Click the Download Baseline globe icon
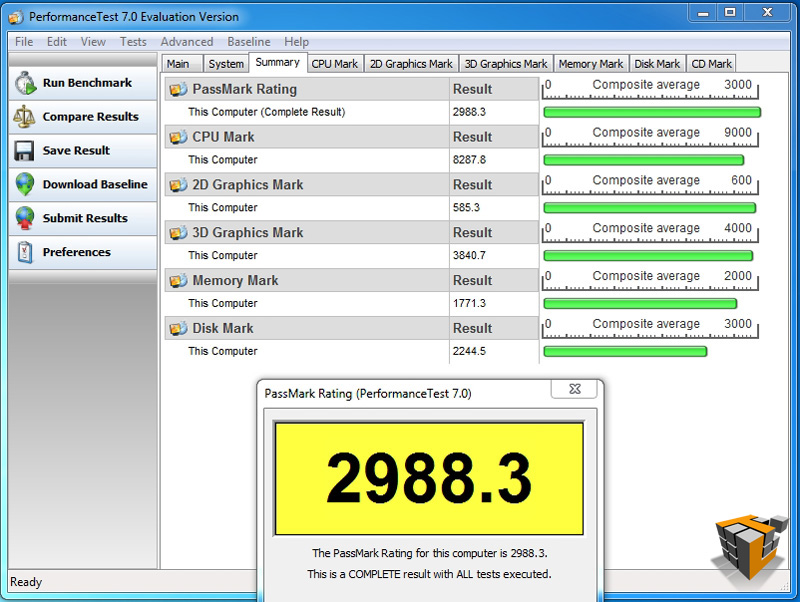The height and width of the screenshot is (602, 800). point(25,184)
